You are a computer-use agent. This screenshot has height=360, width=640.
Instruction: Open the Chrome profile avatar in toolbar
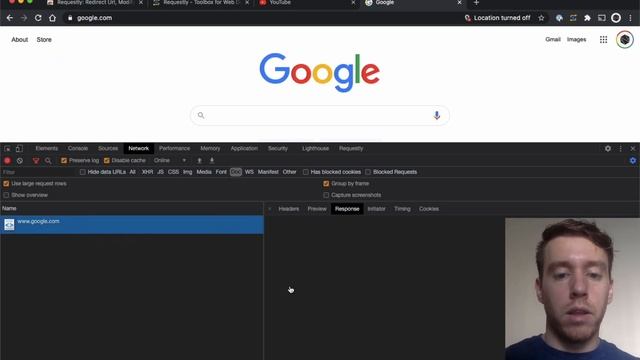[x=616, y=18]
